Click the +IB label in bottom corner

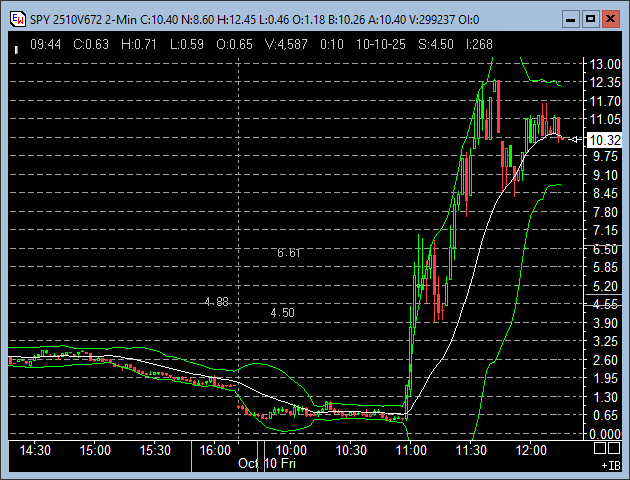click(609, 466)
